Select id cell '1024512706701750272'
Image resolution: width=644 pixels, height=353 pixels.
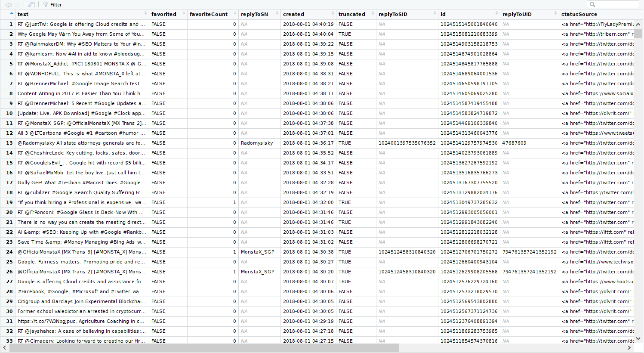[x=469, y=252]
